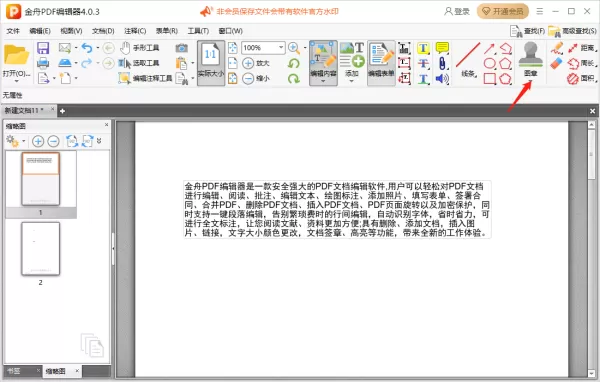Open the Window (窗口) menu
Viewport: 600px width, 382px height.
click(x=230, y=31)
